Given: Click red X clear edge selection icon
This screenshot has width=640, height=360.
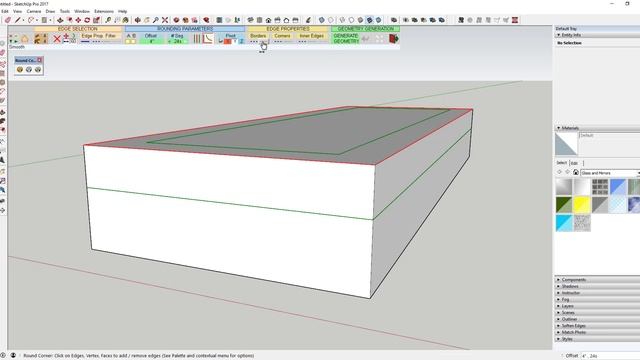Looking at the screenshot, I should coord(57,39).
